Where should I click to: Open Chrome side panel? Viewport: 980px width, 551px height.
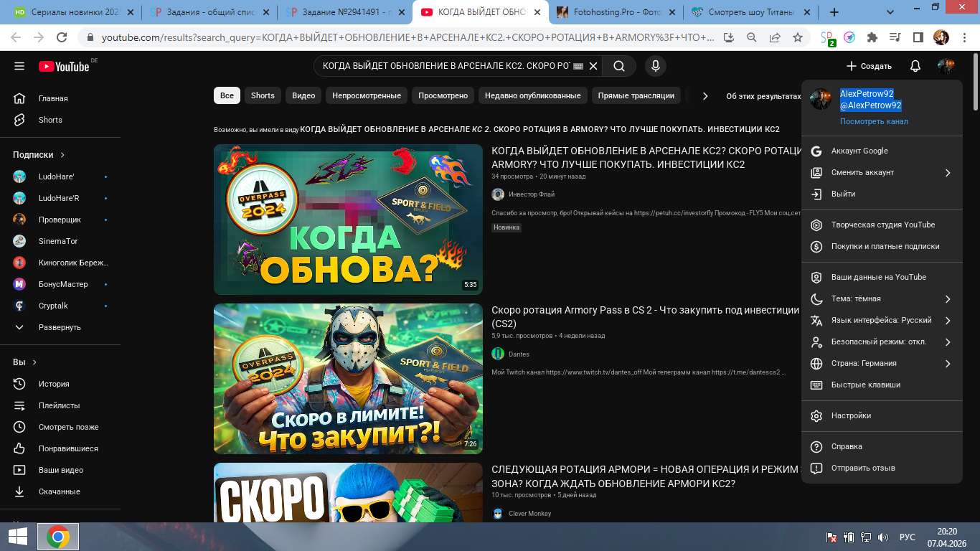tap(918, 37)
